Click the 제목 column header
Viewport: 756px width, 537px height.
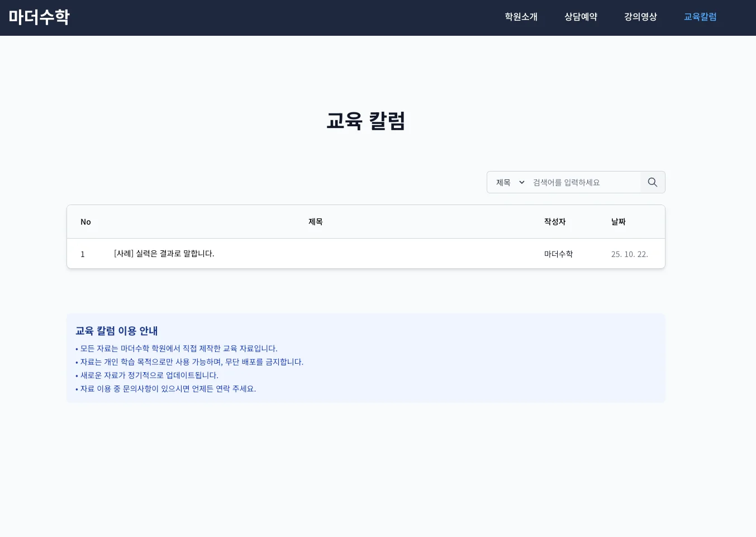pyautogui.click(x=315, y=221)
